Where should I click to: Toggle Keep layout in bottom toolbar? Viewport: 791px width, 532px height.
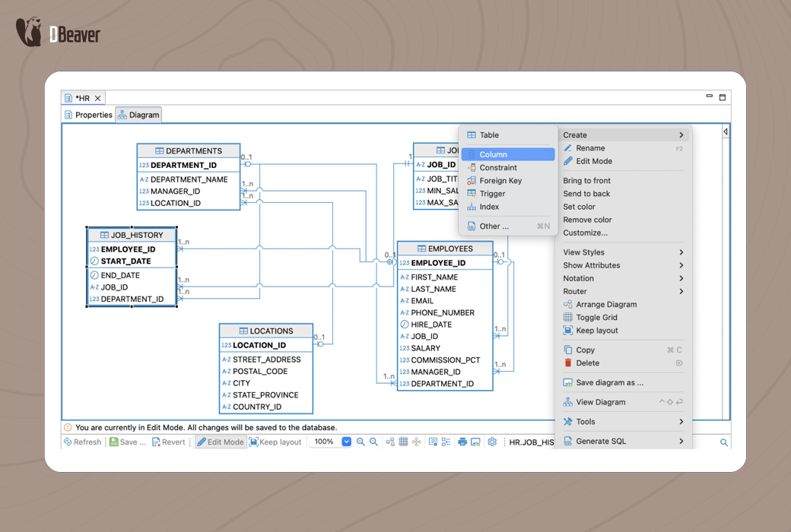[275, 442]
